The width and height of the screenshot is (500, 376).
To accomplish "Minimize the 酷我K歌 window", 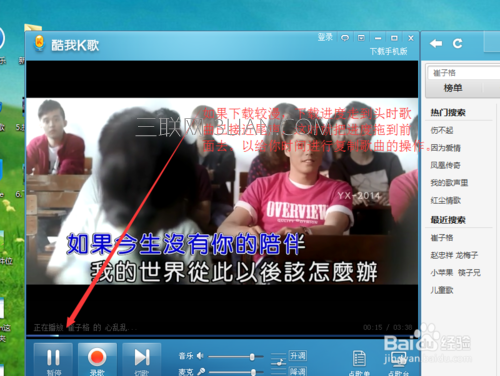I will pos(378,38).
